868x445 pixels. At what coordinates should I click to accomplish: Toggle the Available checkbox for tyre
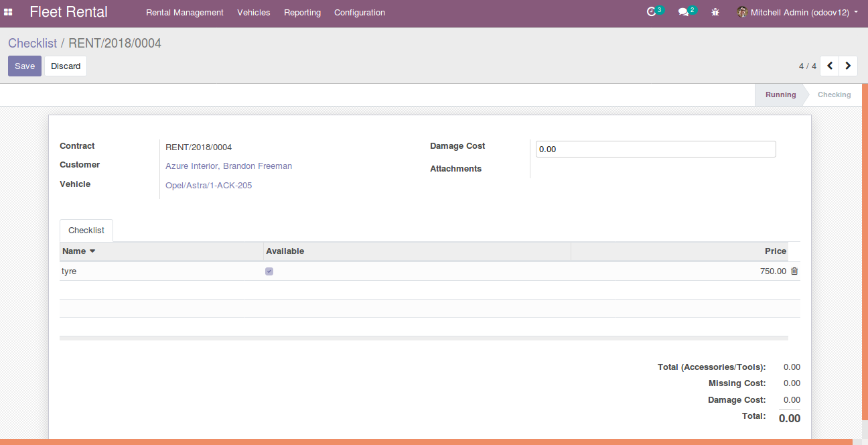coord(269,271)
